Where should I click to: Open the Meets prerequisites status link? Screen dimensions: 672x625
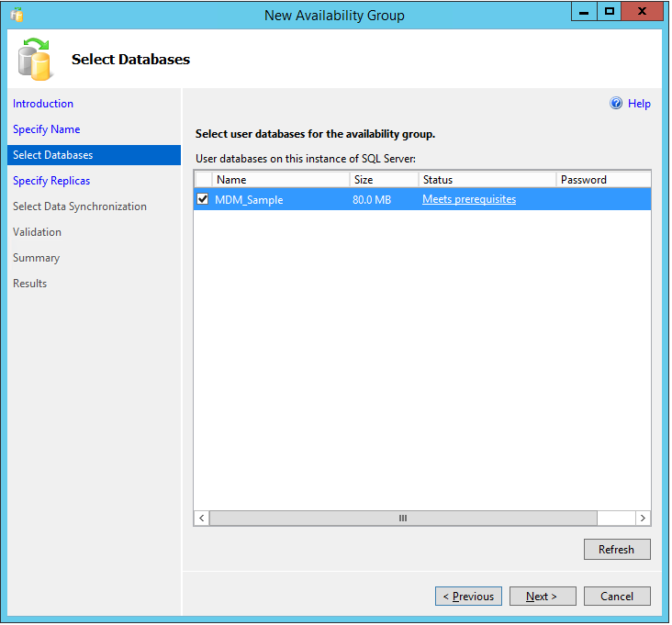click(469, 199)
